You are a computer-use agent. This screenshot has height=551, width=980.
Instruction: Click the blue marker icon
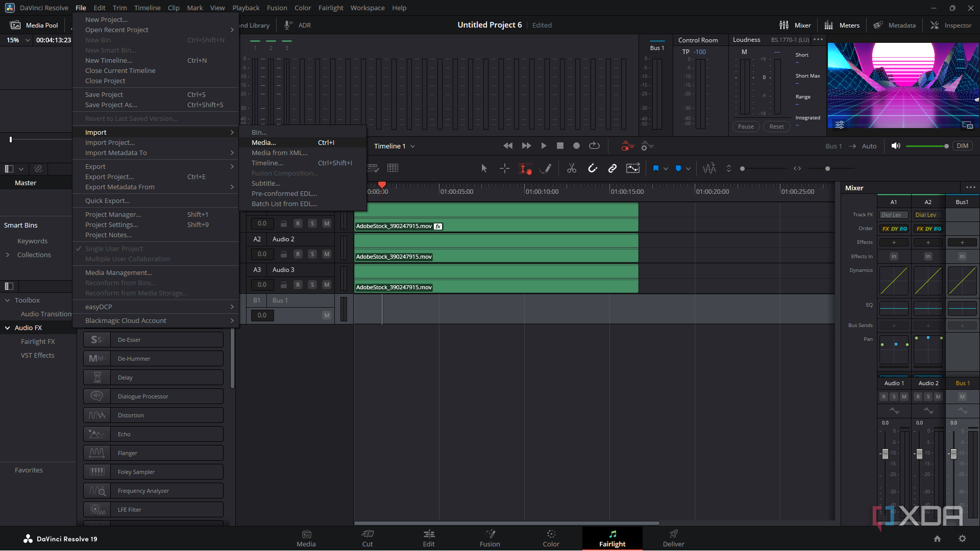(678, 168)
